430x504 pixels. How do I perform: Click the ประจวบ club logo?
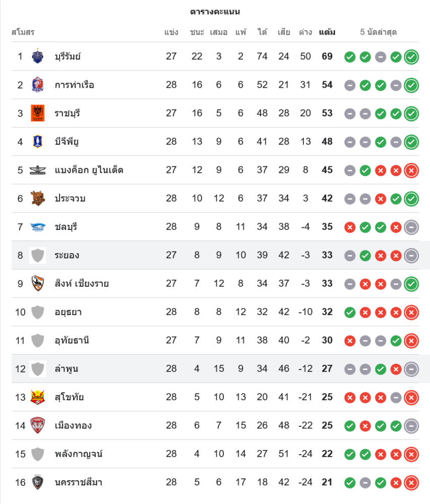(38, 198)
